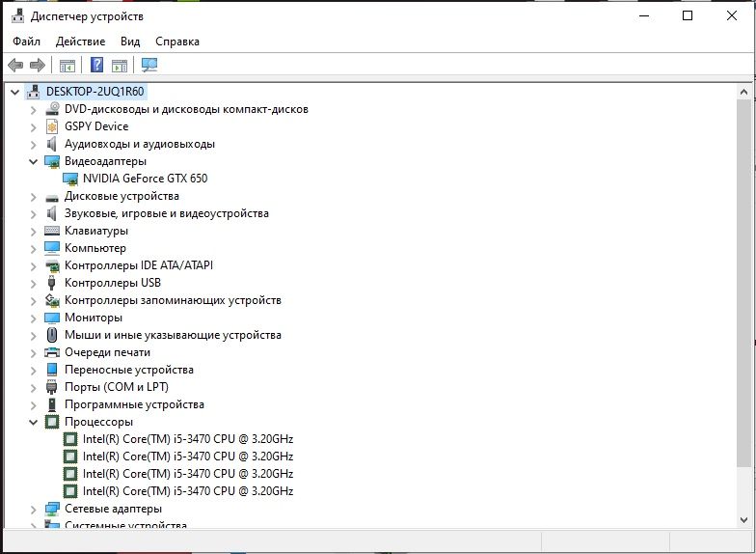
Task: Click the mouse icon beside Мыши и иные указывающие устройства
Action: click(x=52, y=335)
